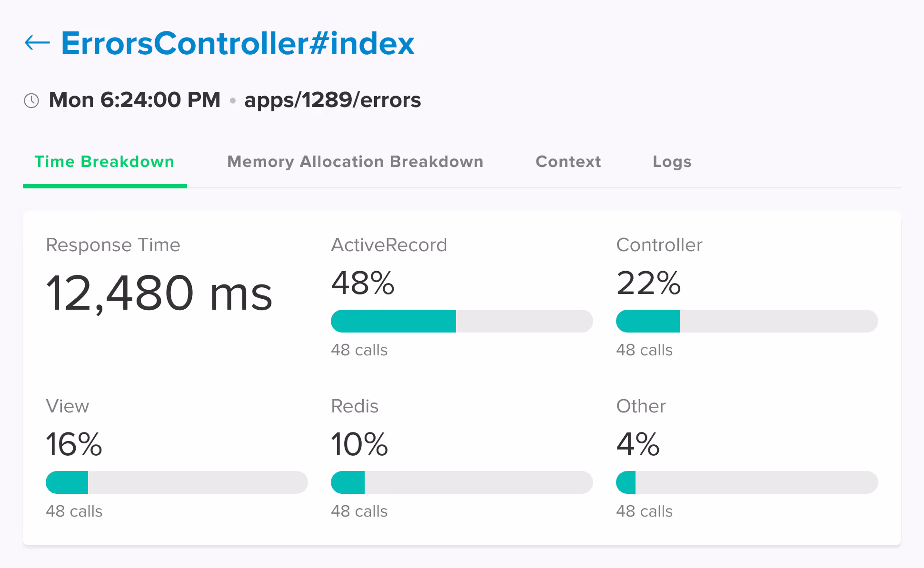
Task: Switch to the Logs tab
Action: tap(672, 162)
